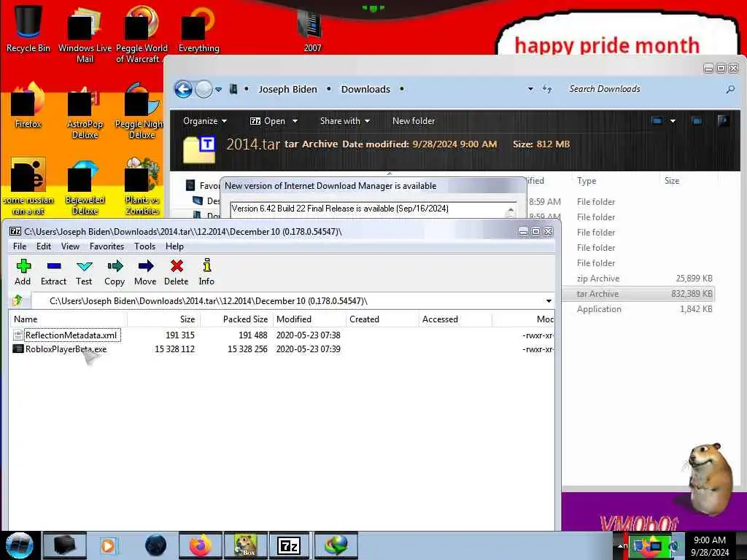Open the View menu in 7-Zip
Viewport: 747px width, 560px height.
(70, 246)
